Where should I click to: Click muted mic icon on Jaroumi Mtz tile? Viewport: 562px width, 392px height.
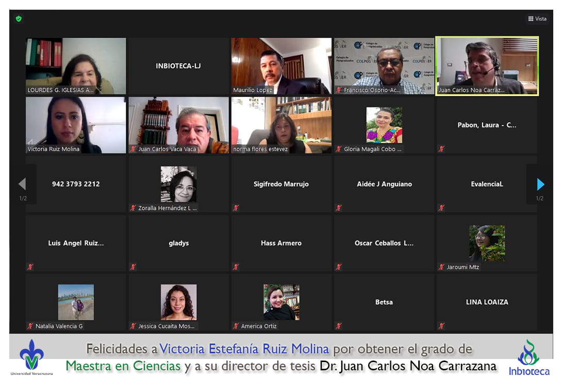(441, 267)
